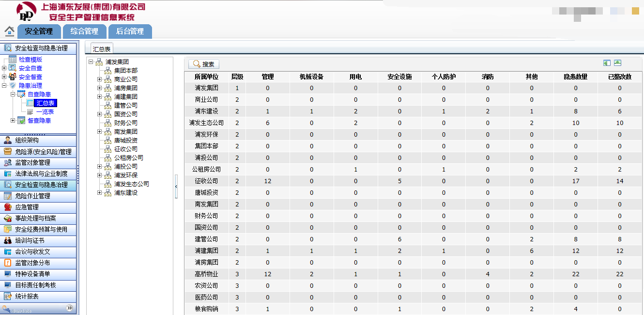Click the 组织架构 person icon in sidebar
Screen dimensions: 644x315
point(8,140)
